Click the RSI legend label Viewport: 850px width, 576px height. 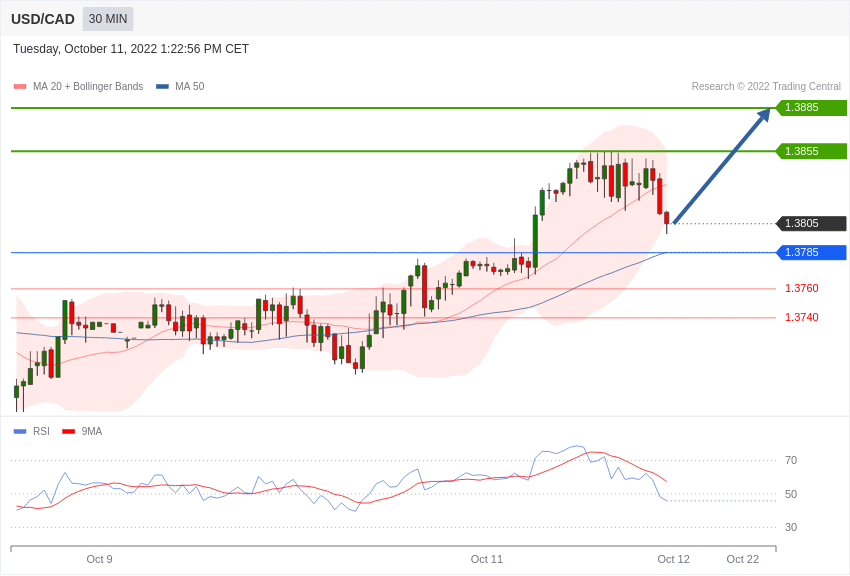pos(41,431)
